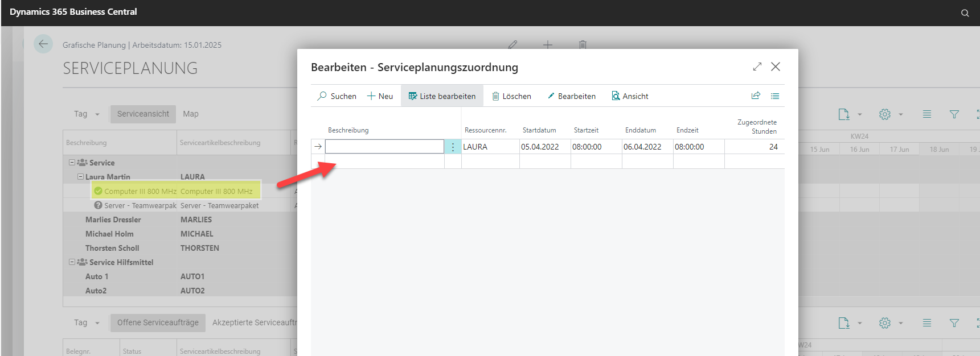Click upper lines menu icon in planning toolbar
Image resolution: width=980 pixels, height=356 pixels.
pyautogui.click(x=927, y=114)
